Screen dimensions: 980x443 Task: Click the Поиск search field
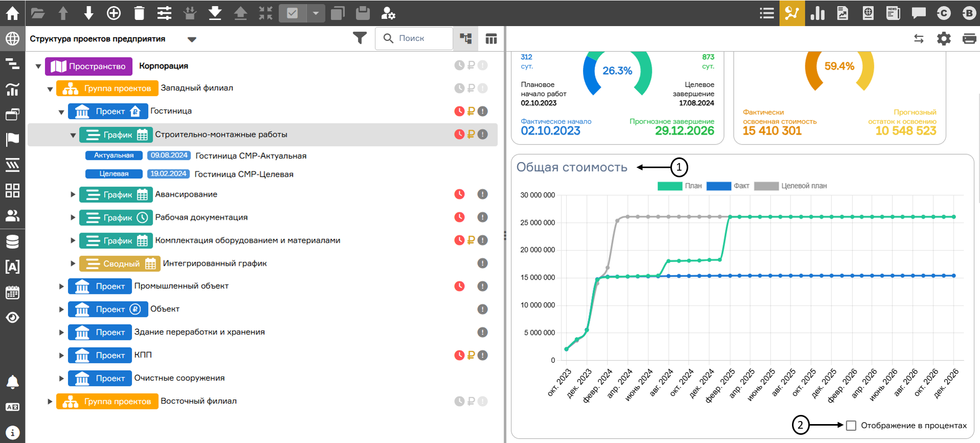414,38
